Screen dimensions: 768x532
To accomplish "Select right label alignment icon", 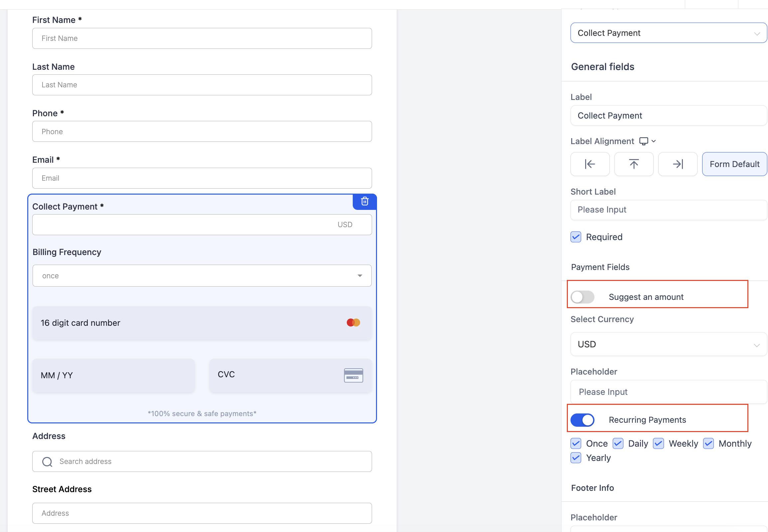I will (x=678, y=164).
